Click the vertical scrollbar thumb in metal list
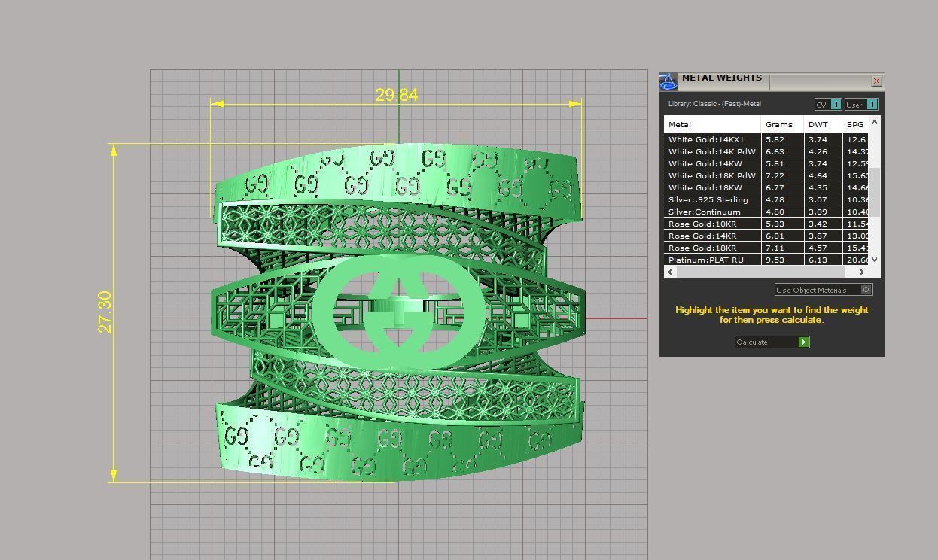 [x=874, y=191]
